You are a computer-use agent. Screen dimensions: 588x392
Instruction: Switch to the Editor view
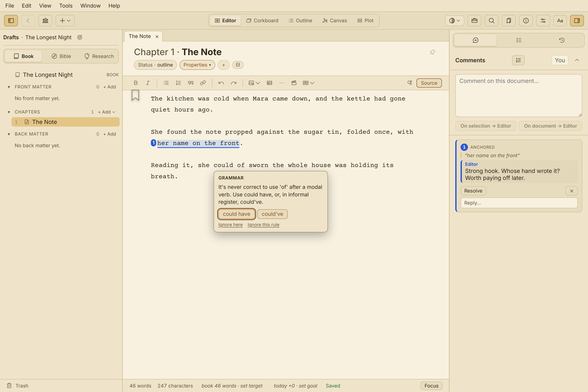(x=225, y=20)
